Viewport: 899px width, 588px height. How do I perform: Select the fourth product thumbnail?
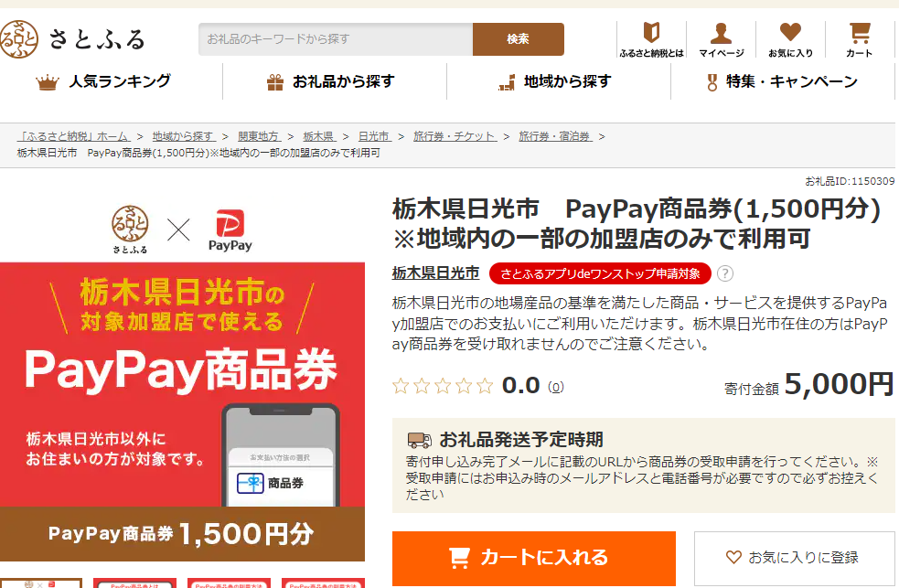pos(324,583)
